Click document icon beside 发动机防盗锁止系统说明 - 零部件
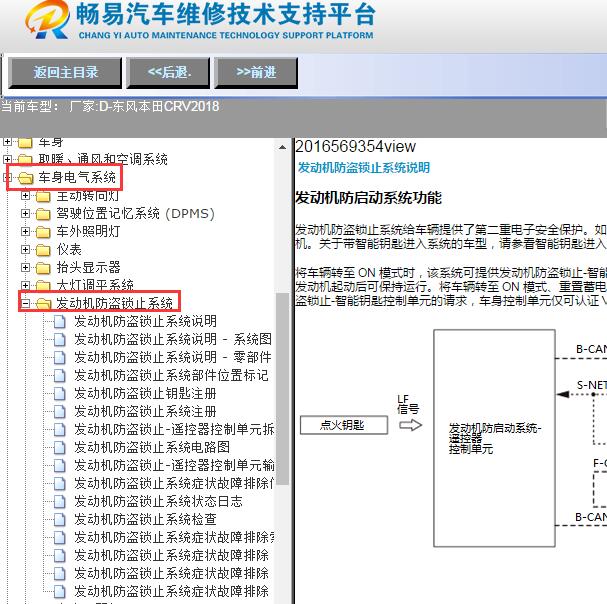This screenshot has height=604, width=607. click(x=60, y=357)
